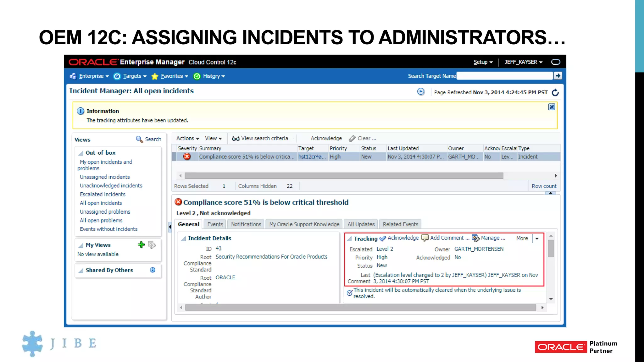
Task: Click the Shared By Others info icon
Action: [153, 270]
